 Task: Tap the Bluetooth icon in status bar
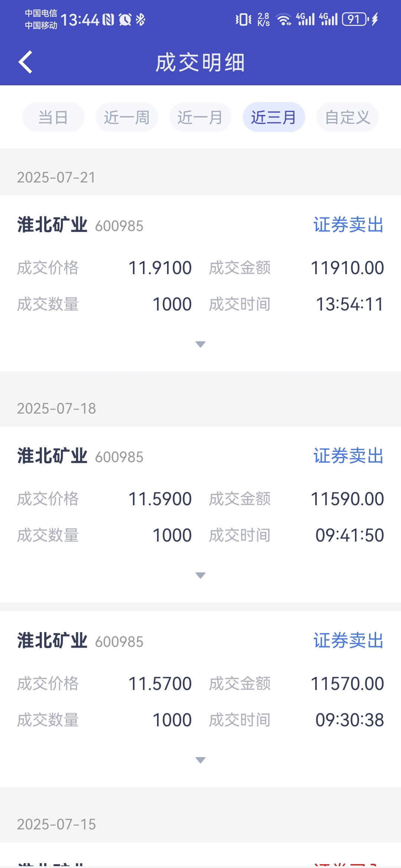[140, 19]
